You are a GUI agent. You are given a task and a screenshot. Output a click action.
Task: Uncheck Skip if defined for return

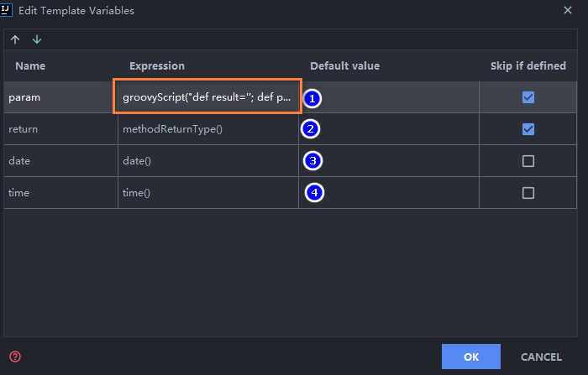click(528, 129)
